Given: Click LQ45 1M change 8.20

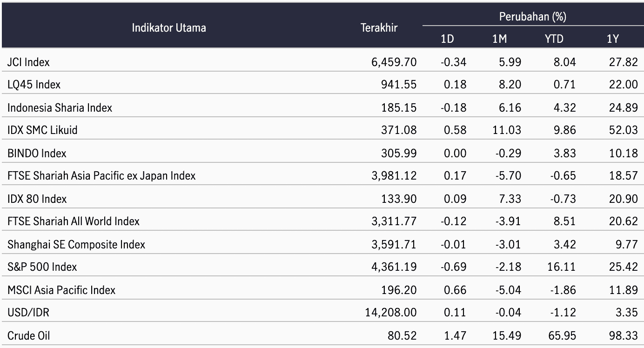Looking at the screenshot, I should [510, 85].
